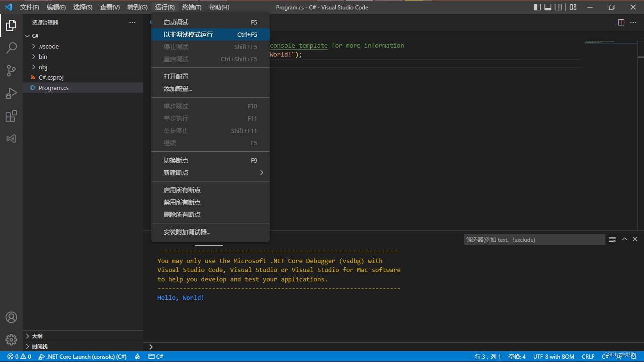Open the 编辑(E) menu
The image size is (644, 362).
click(56, 7)
